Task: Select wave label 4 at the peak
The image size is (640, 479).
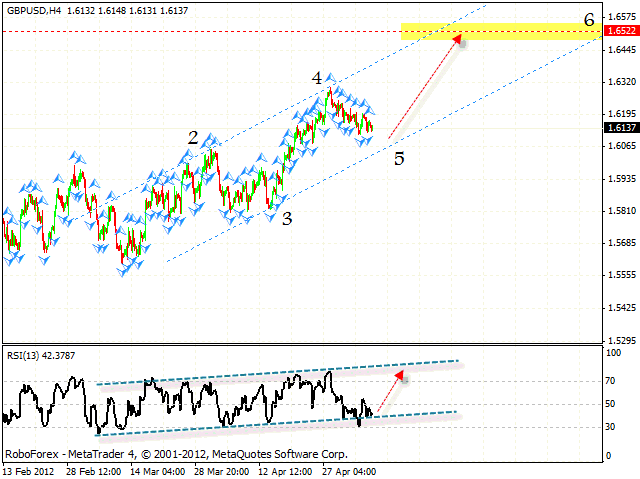Action: coord(317,77)
